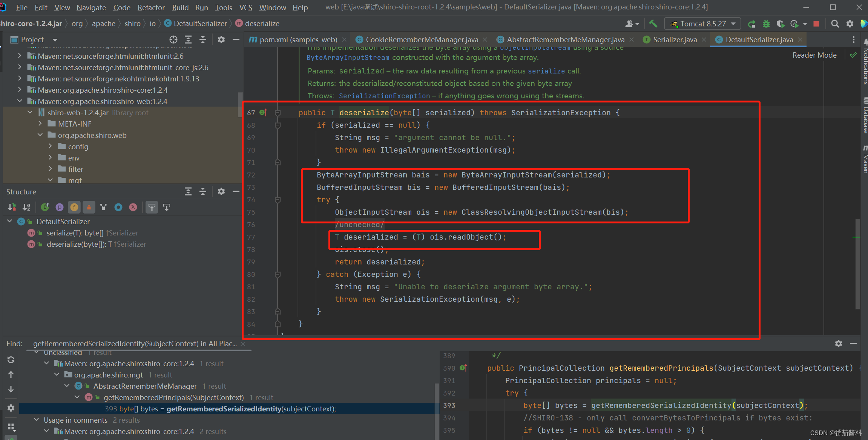Screen dimensions: 868x440
Task: Expand the META-INF folder
Action: pyautogui.click(x=40, y=124)
